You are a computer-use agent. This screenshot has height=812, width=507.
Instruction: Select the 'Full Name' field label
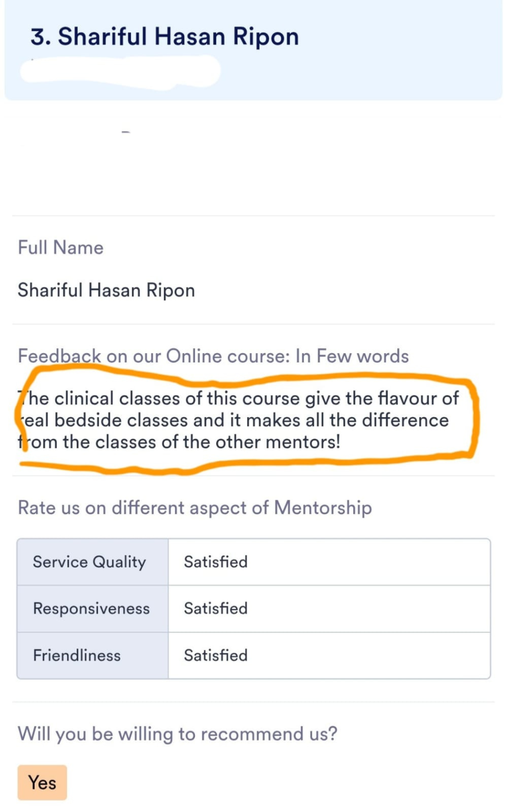[x=60, y=248]
